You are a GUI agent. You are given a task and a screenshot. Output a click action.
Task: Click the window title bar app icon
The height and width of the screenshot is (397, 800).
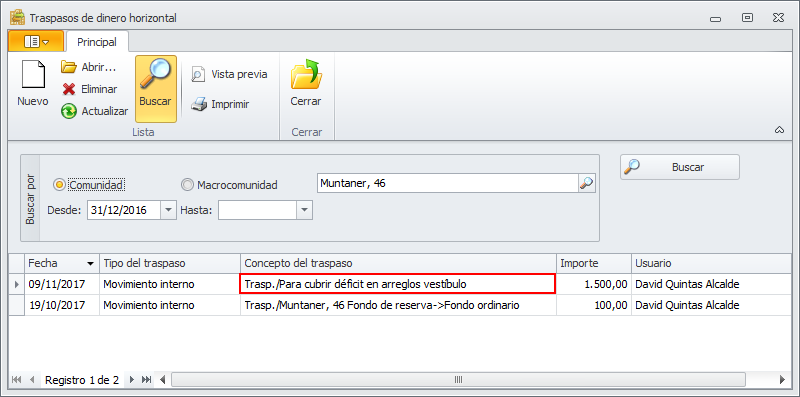17,17
